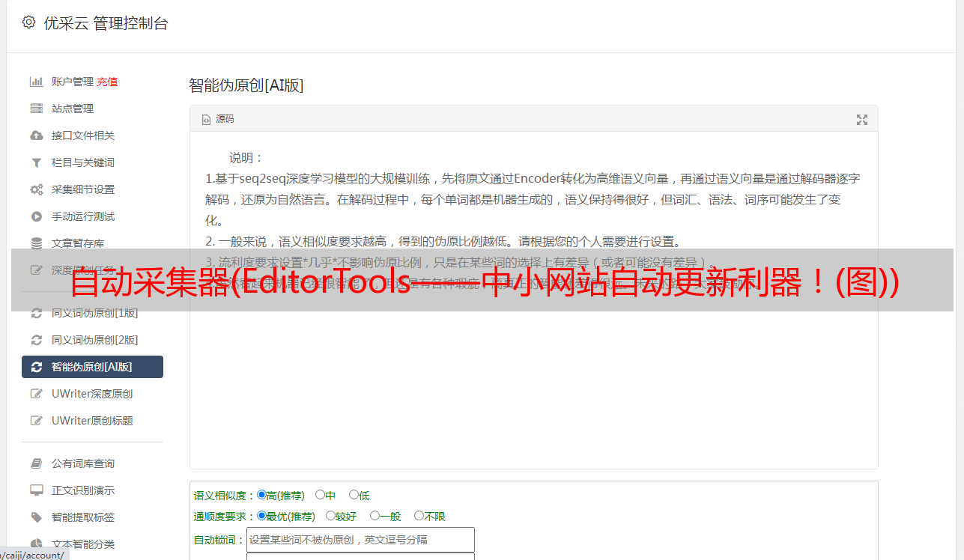Click 自动锁词 input field for locked words
This screenshot has width=964, height=560.
(360, 540)
